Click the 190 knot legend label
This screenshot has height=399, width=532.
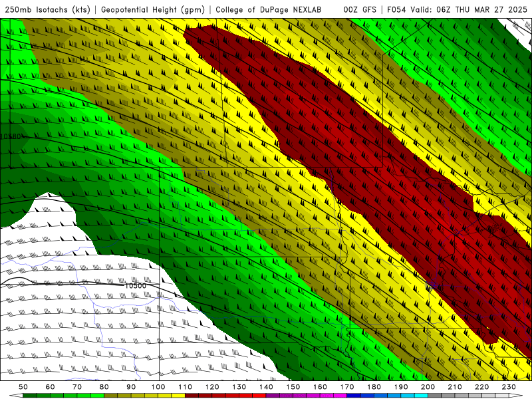click(x=401, y=387)
